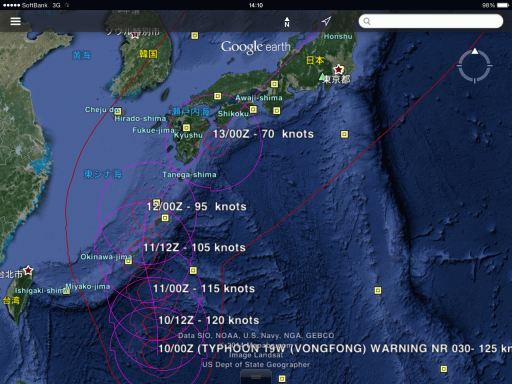
Task: Tap the Awaji-shima label
Action: (259, 98)
